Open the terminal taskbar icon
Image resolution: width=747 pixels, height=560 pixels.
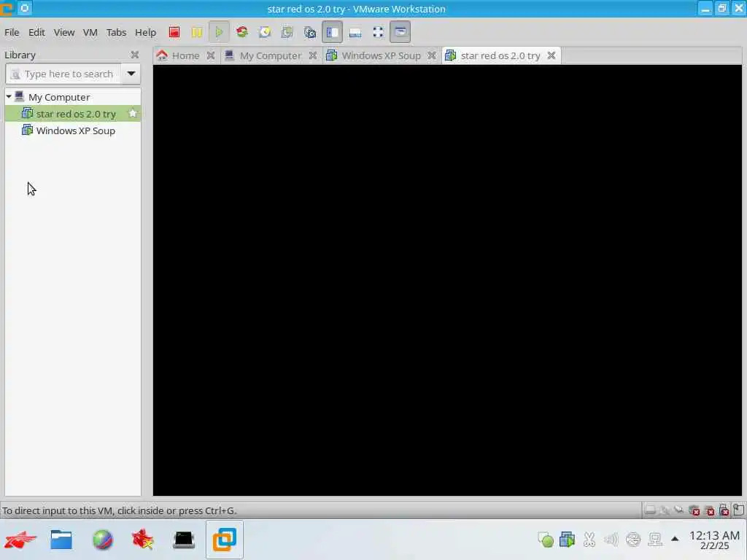[183, 540]
